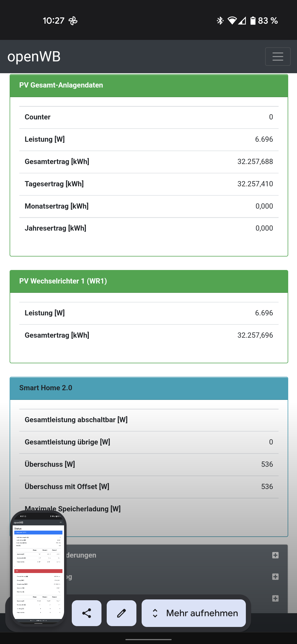
Task: Tap the pencil edit screenshot icon
Action: (x=121, y=613)
